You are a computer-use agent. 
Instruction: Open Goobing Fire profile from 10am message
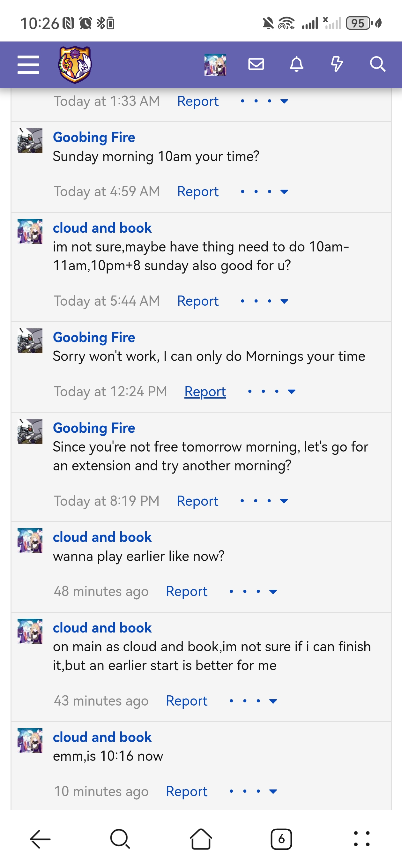tap(94, 137)
